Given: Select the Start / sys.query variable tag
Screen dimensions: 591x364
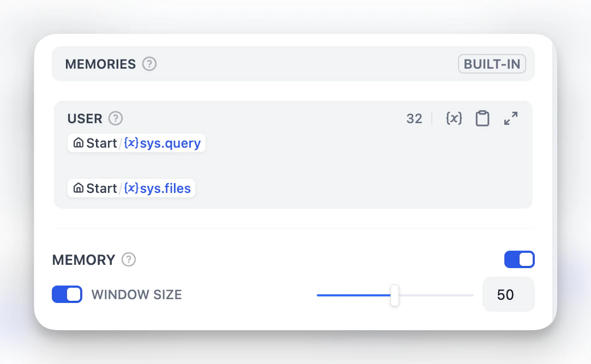Looking at the screenshot, I should [136, 143].
